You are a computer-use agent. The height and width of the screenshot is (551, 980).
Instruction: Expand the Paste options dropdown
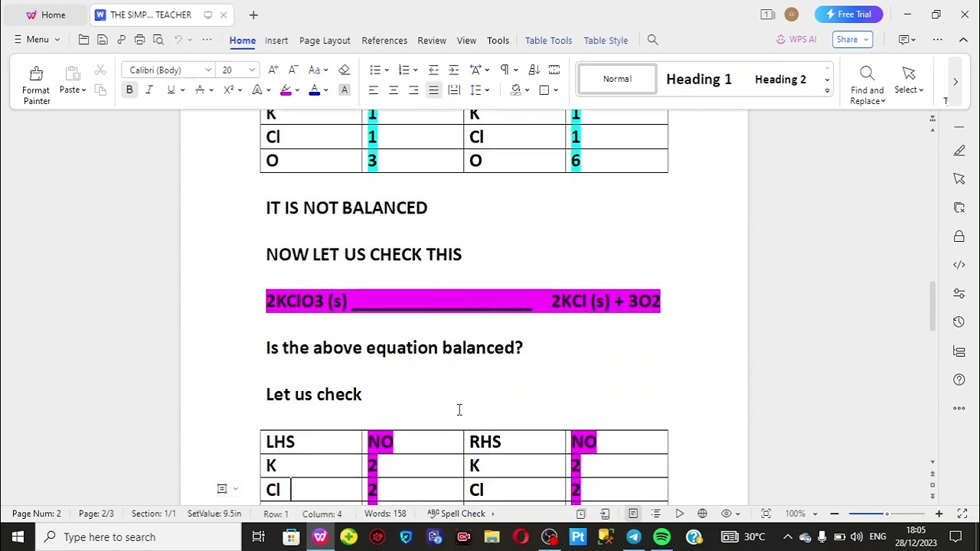pos(83,90)
